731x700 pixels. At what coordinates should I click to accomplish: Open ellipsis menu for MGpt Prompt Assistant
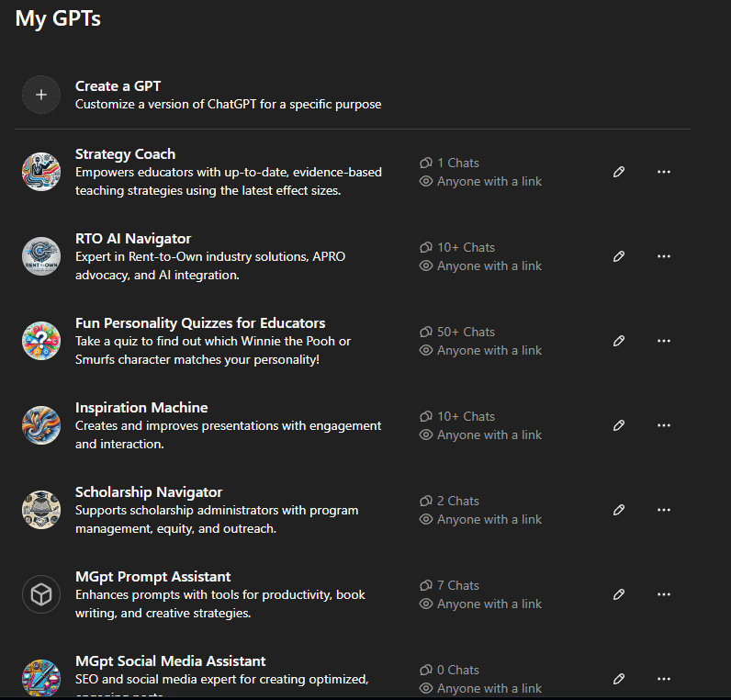click(x=664, y=594)
